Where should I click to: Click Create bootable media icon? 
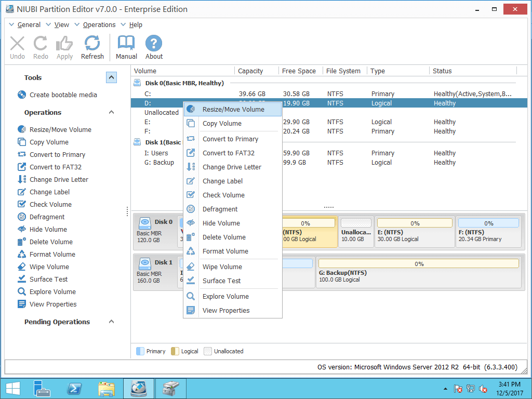22,95
